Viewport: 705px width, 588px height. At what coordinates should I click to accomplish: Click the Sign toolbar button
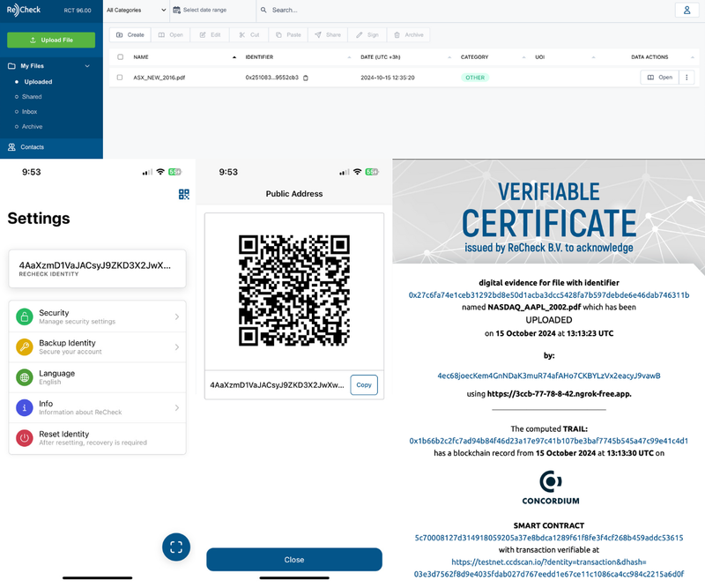[x=367, y=34]
